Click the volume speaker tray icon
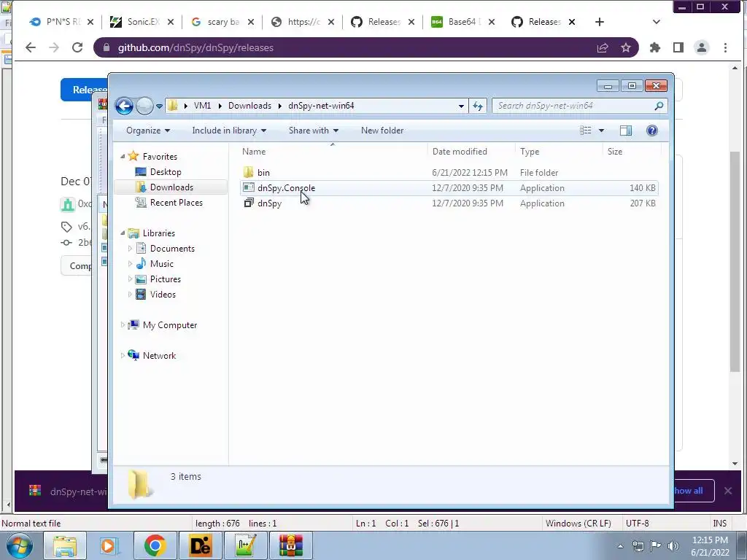This screenshot has height=560, width=747. click(x=673, y=546)
